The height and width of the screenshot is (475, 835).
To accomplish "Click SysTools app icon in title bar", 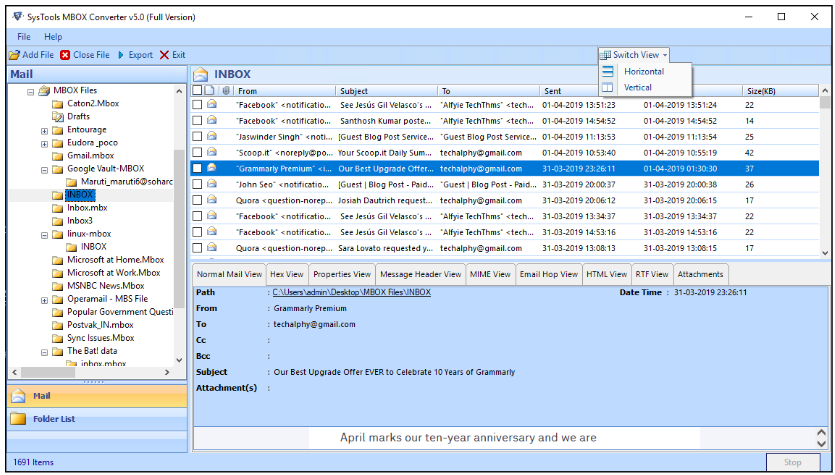I will point(18,17).
